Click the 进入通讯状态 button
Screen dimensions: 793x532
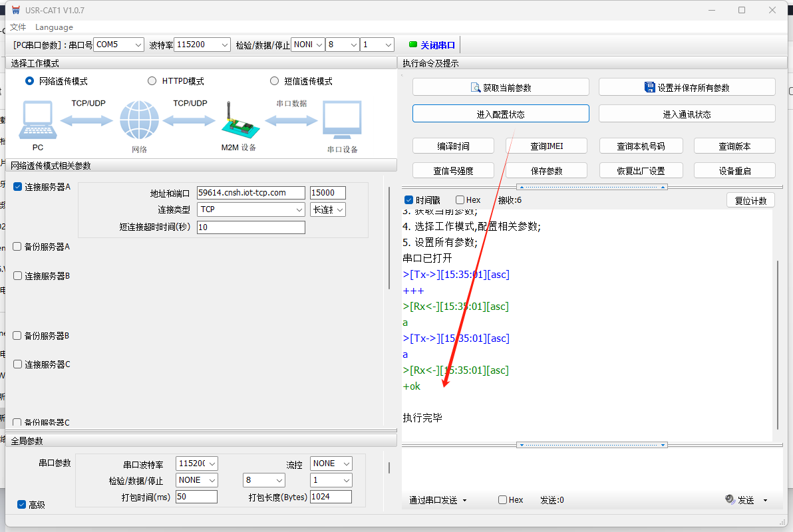[x=687, y=114]
